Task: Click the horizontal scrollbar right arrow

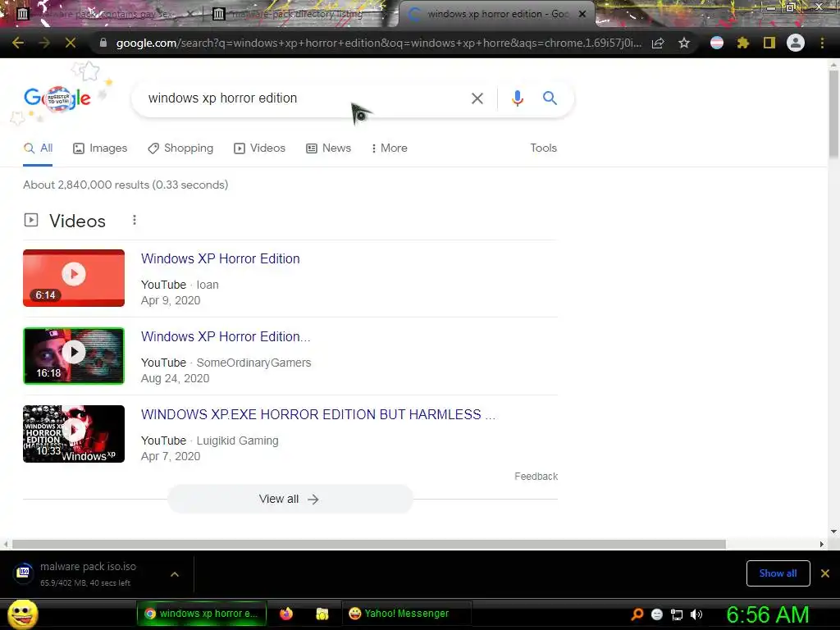Action: coord(821,545)
